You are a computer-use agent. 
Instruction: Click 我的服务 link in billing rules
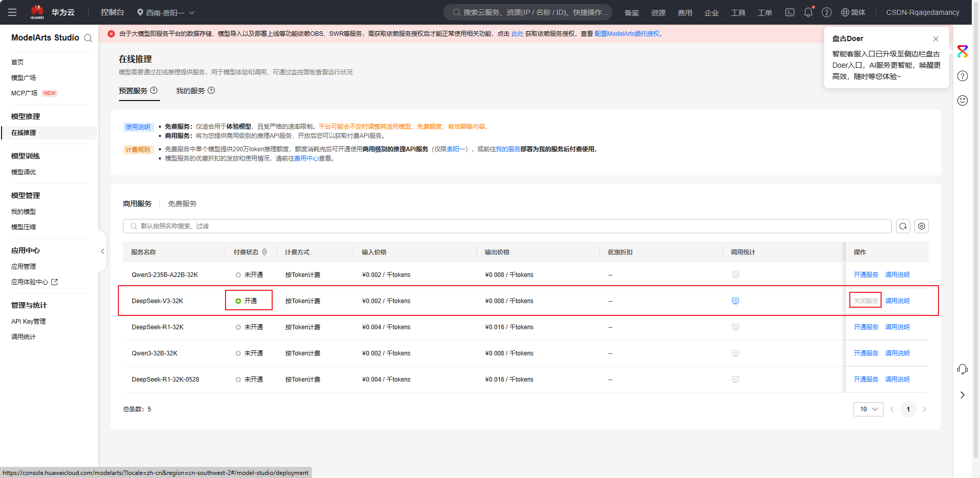coord(508,149)
